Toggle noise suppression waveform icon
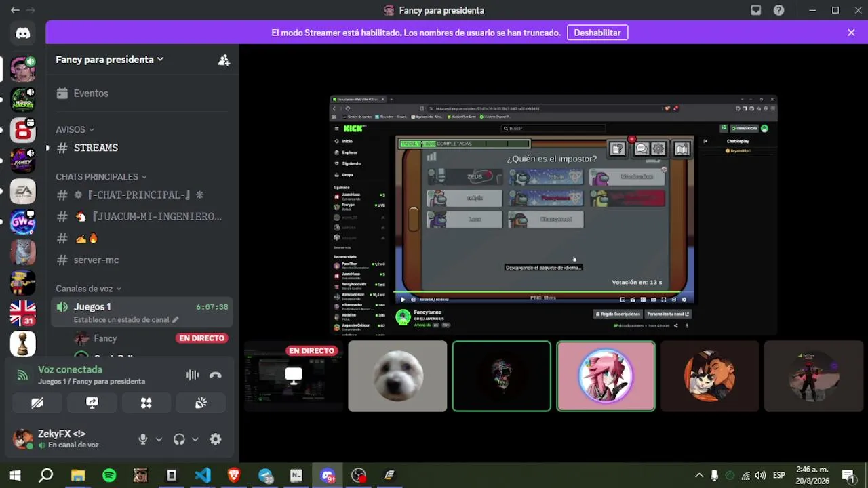The width and height of the screenshot is (868, 488). point(193,375)
